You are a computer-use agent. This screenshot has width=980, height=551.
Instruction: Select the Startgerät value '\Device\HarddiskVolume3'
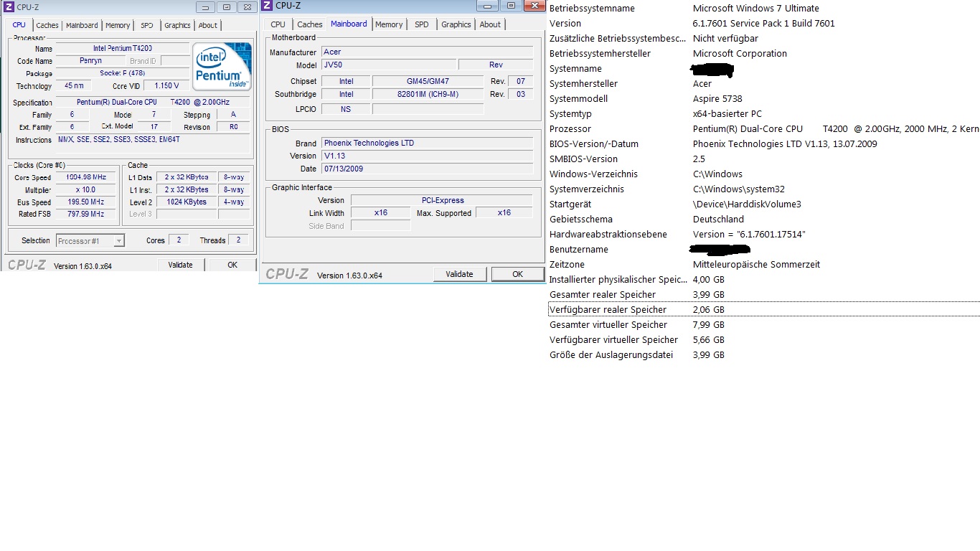[747, 204]
